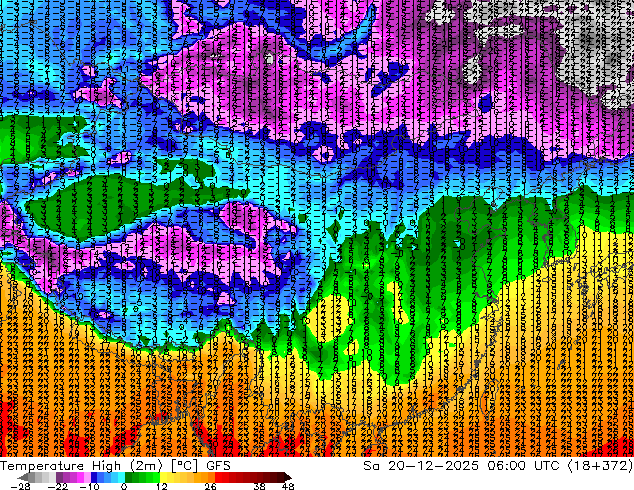The height and width of the screenshot is (490, 634).
Task: Click the '-28' label on the color scale
Action: 21,486
